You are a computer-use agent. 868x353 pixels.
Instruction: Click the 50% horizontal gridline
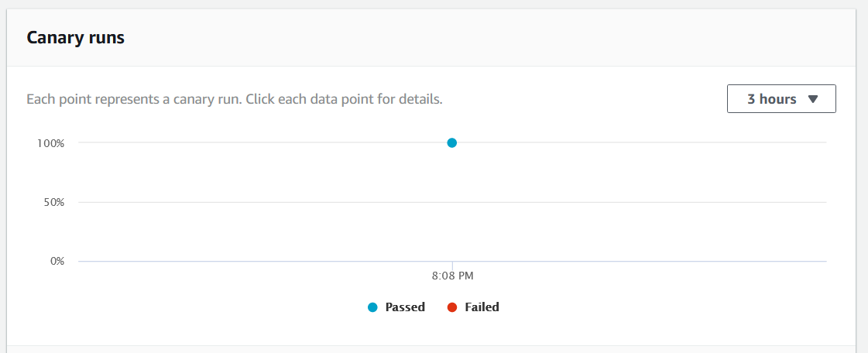[452, 202]
